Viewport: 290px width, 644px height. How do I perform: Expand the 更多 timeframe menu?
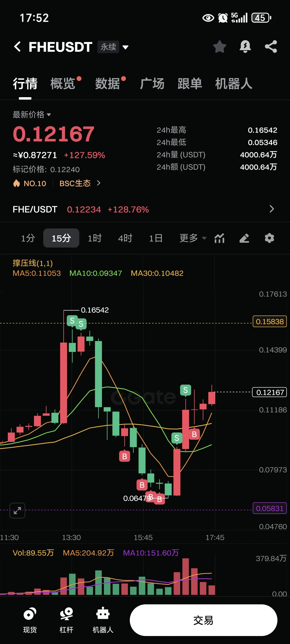pos(193,238)
